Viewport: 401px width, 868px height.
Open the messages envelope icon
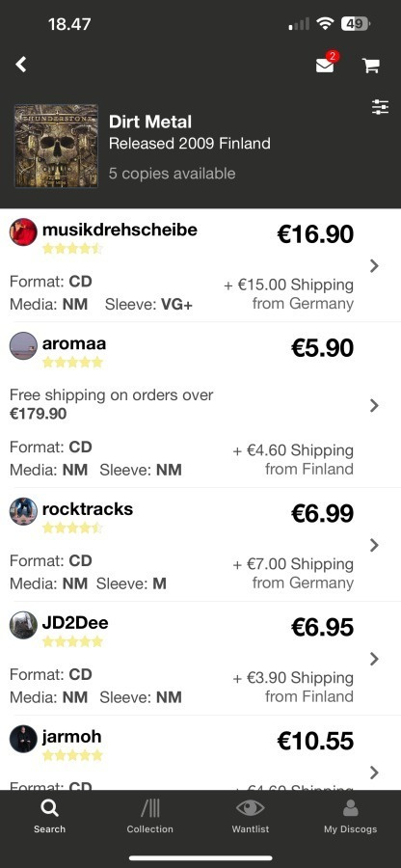[x=325, y=65]
